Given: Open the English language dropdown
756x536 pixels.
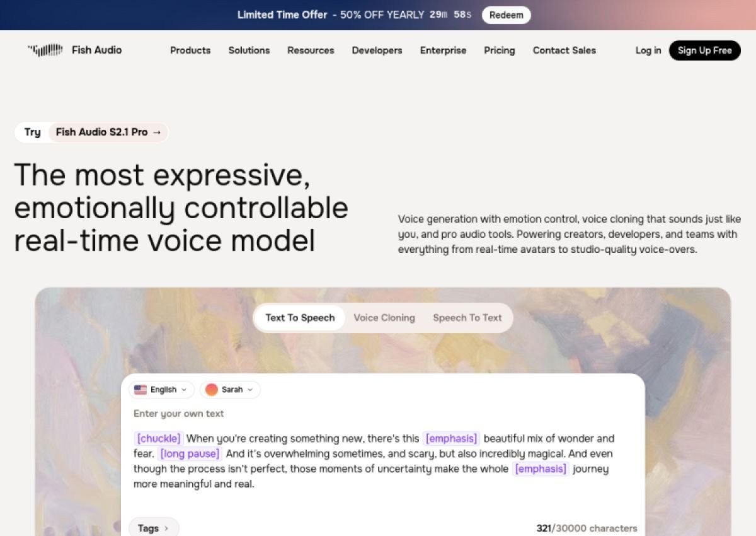Looking at the screenshot, I should click(161, 390).
